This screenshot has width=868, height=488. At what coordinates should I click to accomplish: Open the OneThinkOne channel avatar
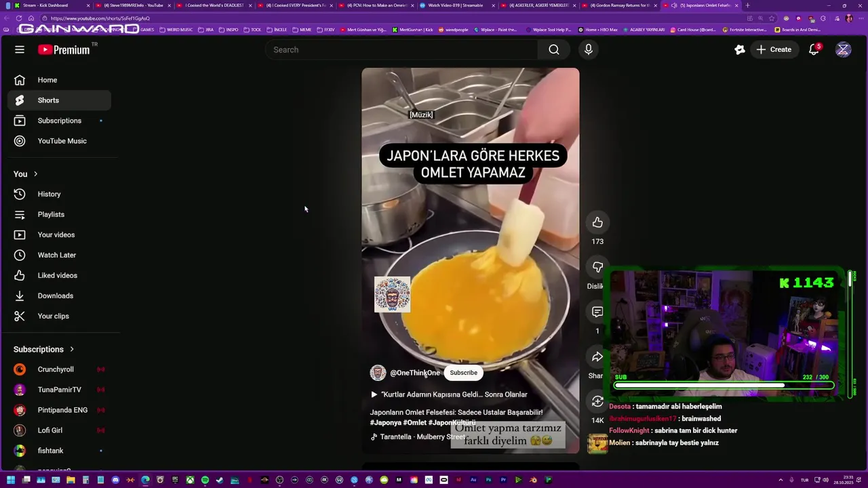click(x=378, y=373)
